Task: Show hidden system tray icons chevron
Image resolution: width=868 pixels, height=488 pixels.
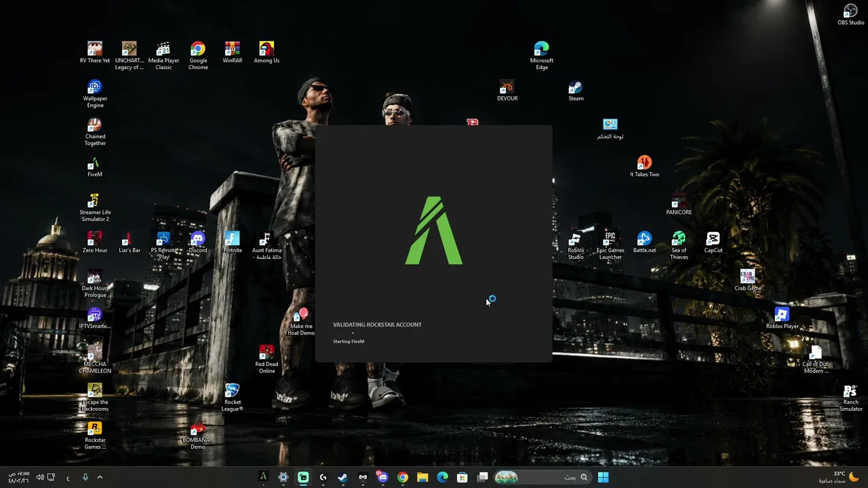Action: point(100,477)
